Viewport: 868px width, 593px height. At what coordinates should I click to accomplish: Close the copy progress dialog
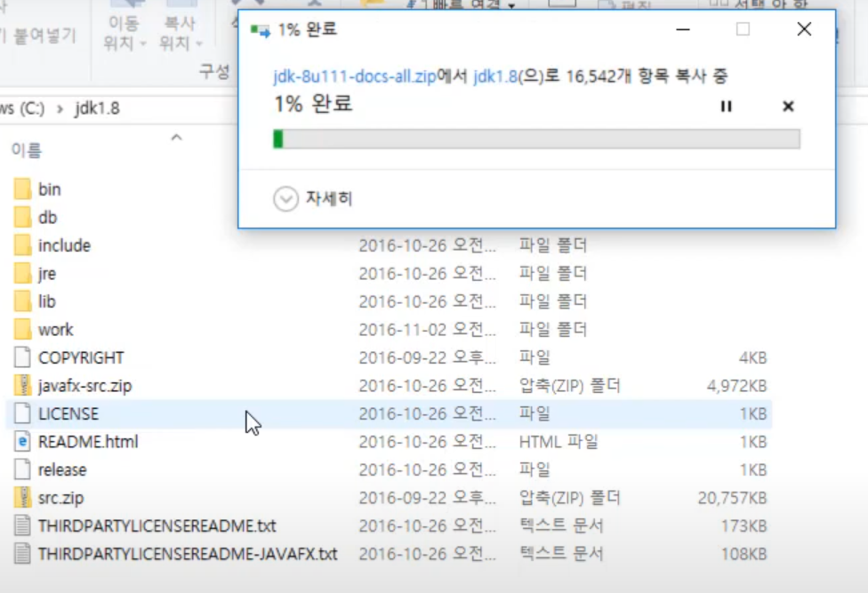[x=804, y=29]
